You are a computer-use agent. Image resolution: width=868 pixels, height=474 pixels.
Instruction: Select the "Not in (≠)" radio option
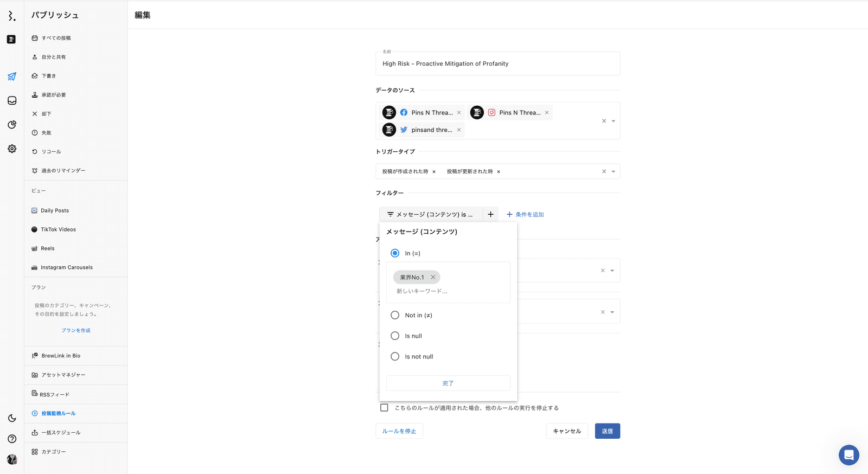pos(395,315)
